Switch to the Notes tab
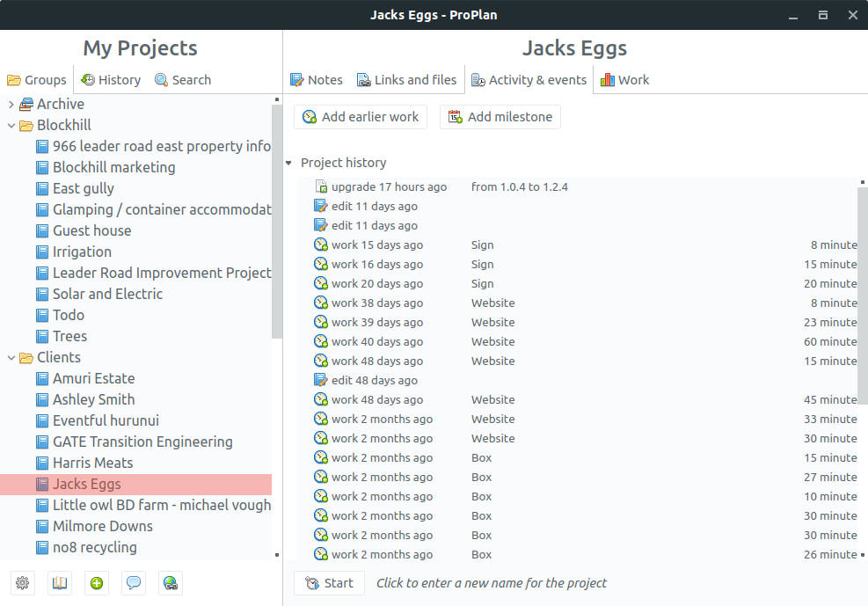Viewport: 868px width, 606px height. [x=317, y=79]
